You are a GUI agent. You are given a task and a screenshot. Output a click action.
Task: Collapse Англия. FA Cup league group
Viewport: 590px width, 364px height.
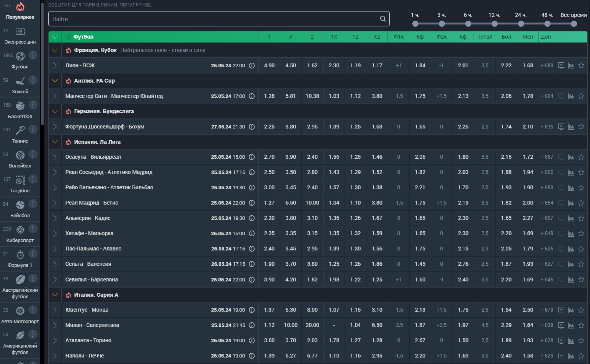(x=55, y=81)
